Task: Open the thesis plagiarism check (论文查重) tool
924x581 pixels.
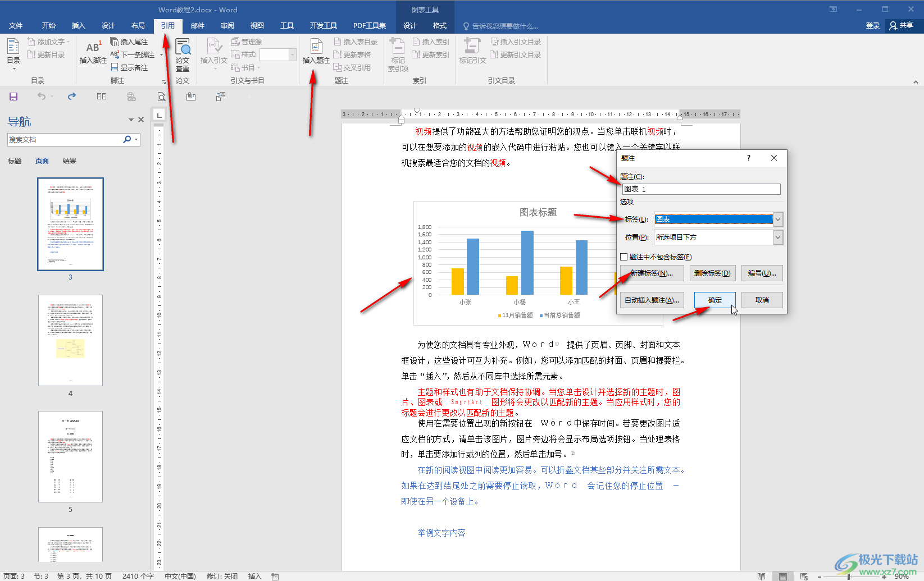Action: (183, 55)
